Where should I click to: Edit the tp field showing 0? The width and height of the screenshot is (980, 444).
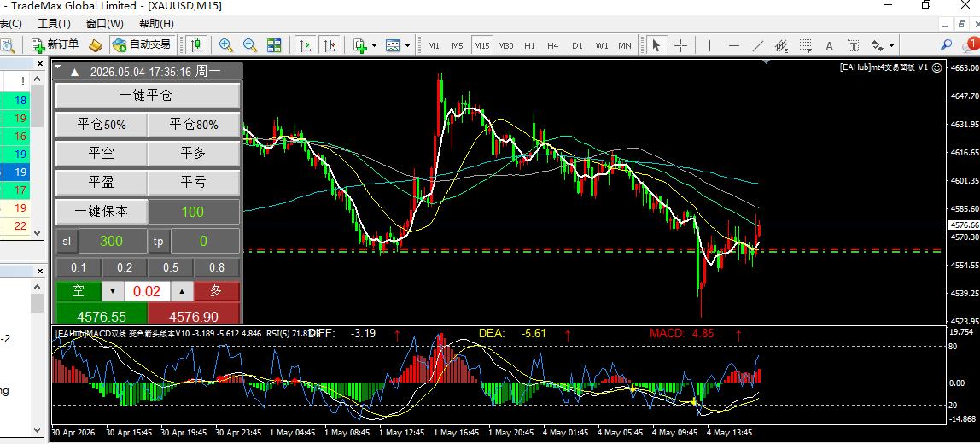pos(204,241)
